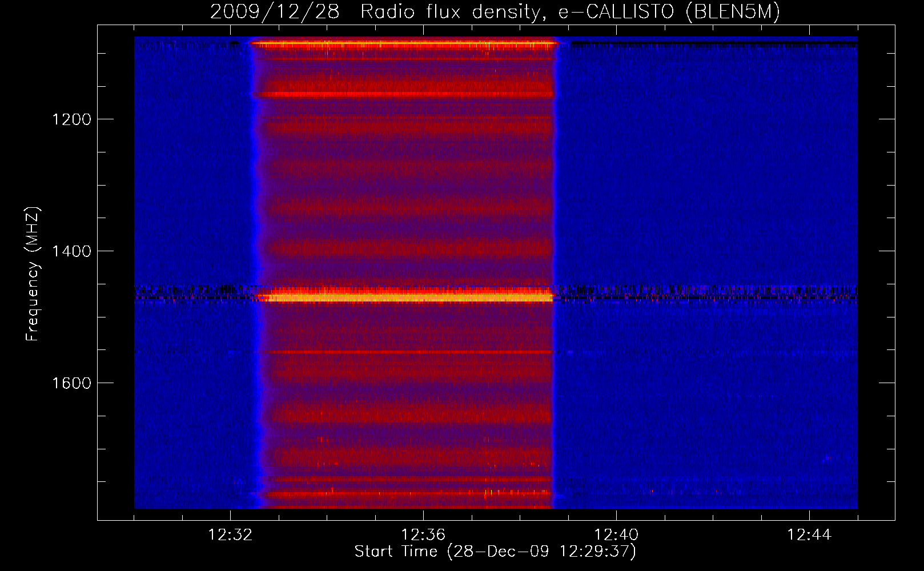Click the 'Frequency (MHZ)' axis label

click(x=33, y=274)
